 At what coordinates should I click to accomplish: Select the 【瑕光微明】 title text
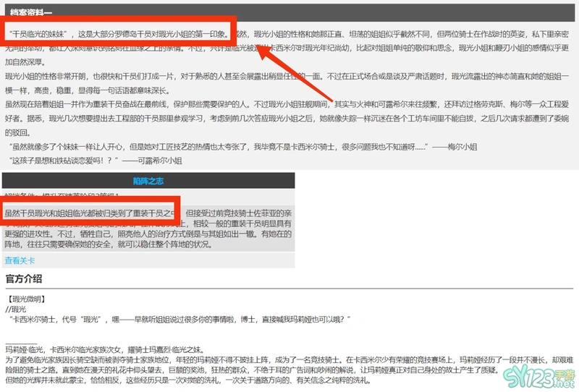[26, 299]
